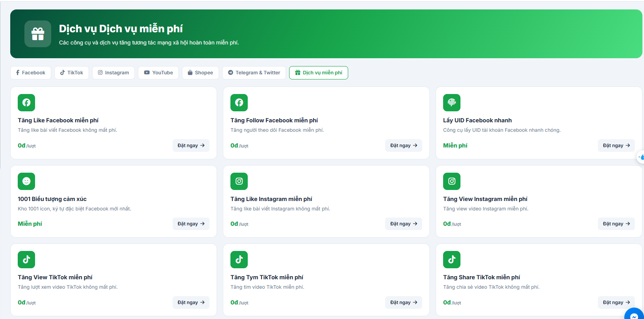Click Miễn phí price on Lấy UID Facebook card
The width and height of the screenshot is (644, 319).
(x=455, y=146)
